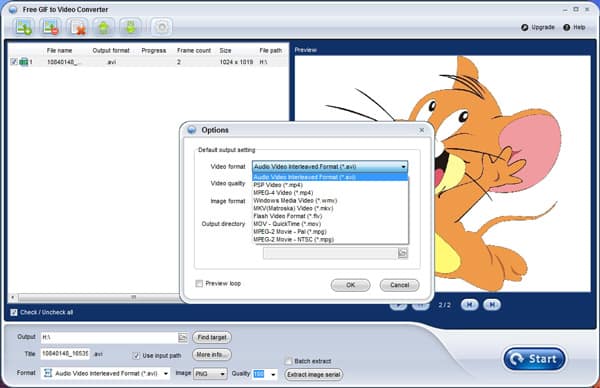Open the Options gear toolbar icon

161,27
